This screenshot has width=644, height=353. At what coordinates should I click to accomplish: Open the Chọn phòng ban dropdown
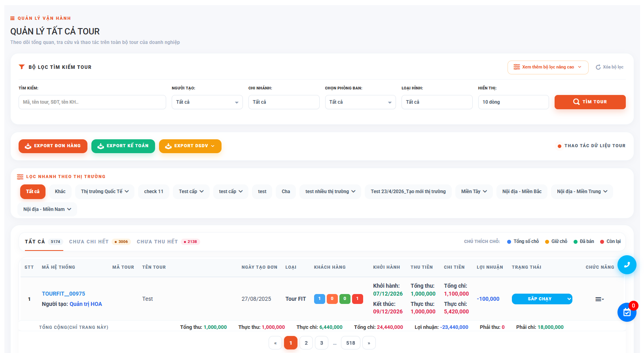coord(360,102)
